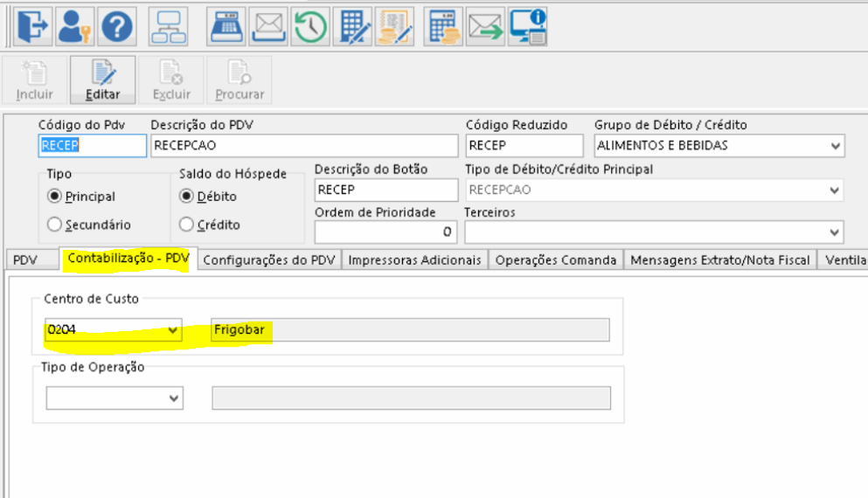Click the Editar button
This screenshot has width=868, height=498.
(x=102, y=80)
